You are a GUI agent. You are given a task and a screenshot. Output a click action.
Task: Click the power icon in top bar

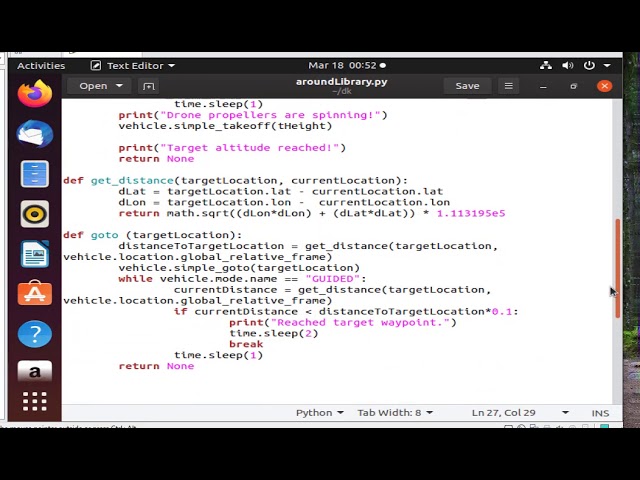(589, 65)
